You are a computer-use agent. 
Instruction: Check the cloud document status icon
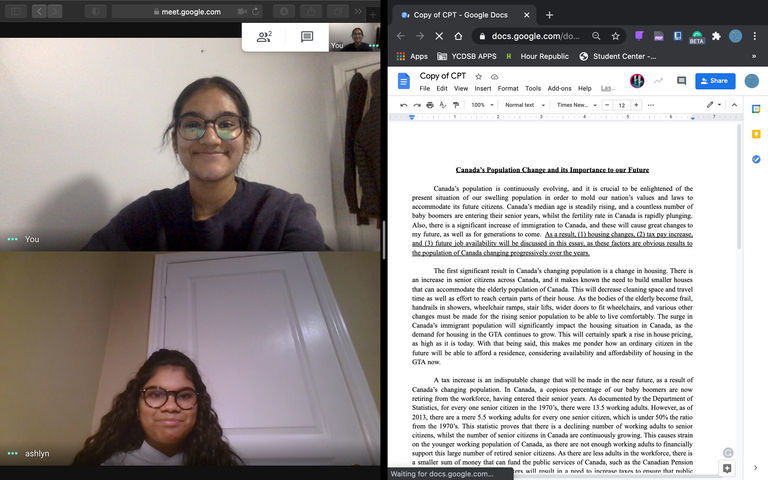[x=495, y=77]
